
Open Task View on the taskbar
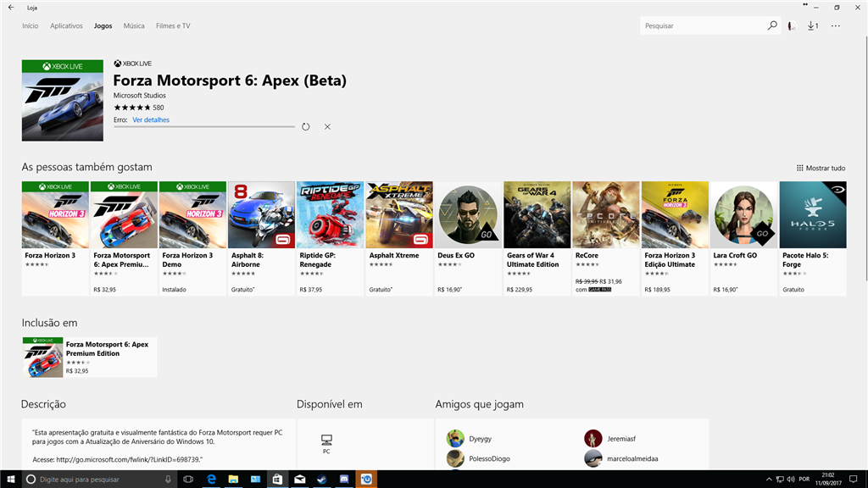(188, 480)
